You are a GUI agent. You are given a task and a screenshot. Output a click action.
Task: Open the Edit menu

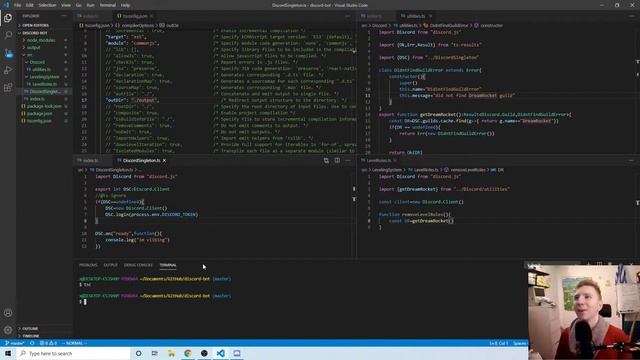[x=30, y=5]
